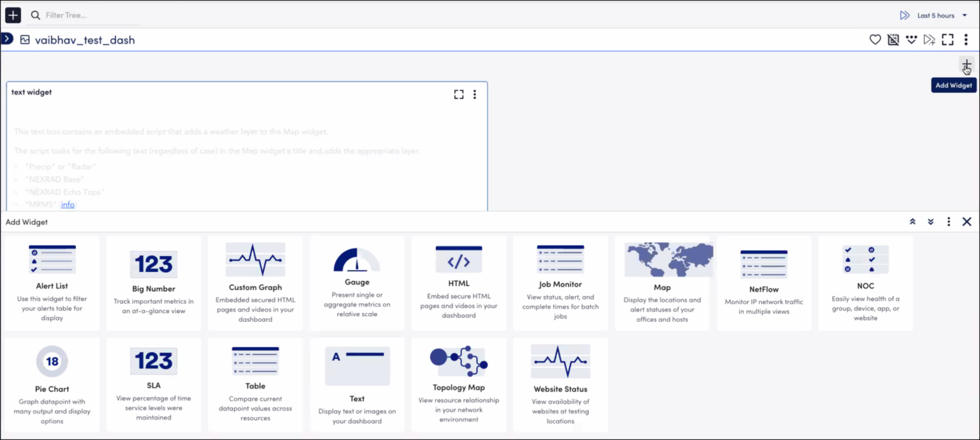Image resolution: width=980 pixels, height=440 pixels.
Task: Open the Last 5 hours time range dropdown
Action: pos(938,15)
